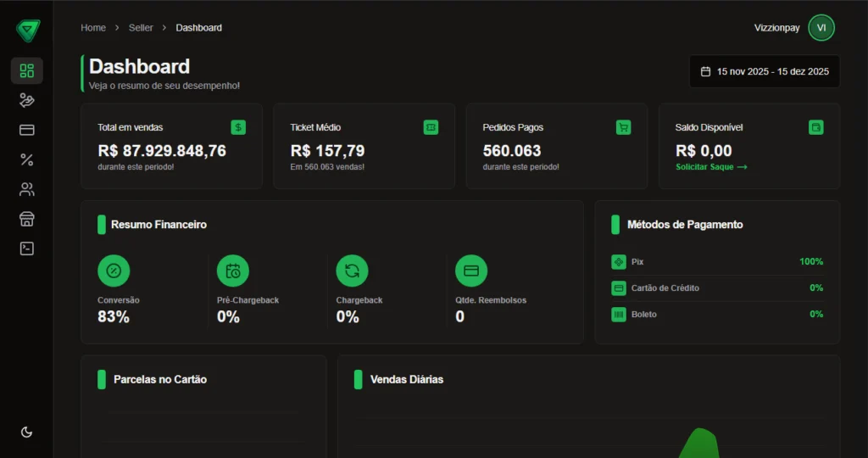The width and height of the screenshot is (868, 458).
Task: Open the store icon in sidebar
Action: coord(26,219)
